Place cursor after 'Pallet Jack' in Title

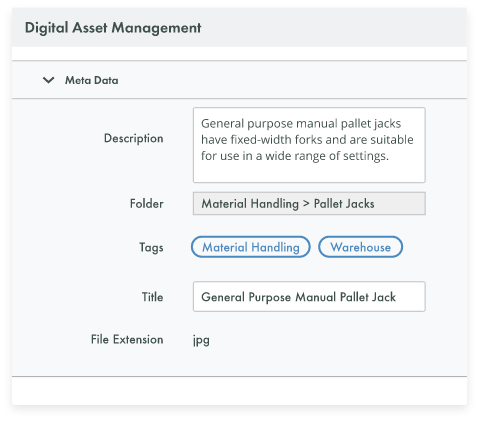(396, 297)
